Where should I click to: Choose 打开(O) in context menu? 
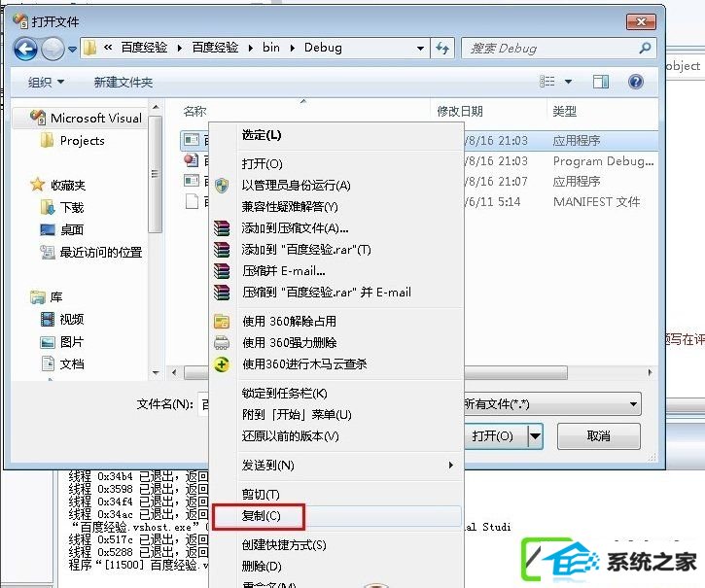pos(263,163)
